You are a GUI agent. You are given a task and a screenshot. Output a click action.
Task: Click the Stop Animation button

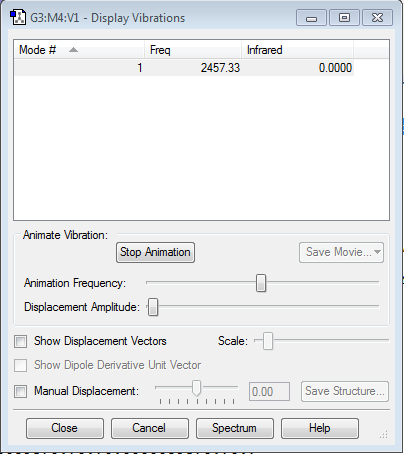[155, 252]
